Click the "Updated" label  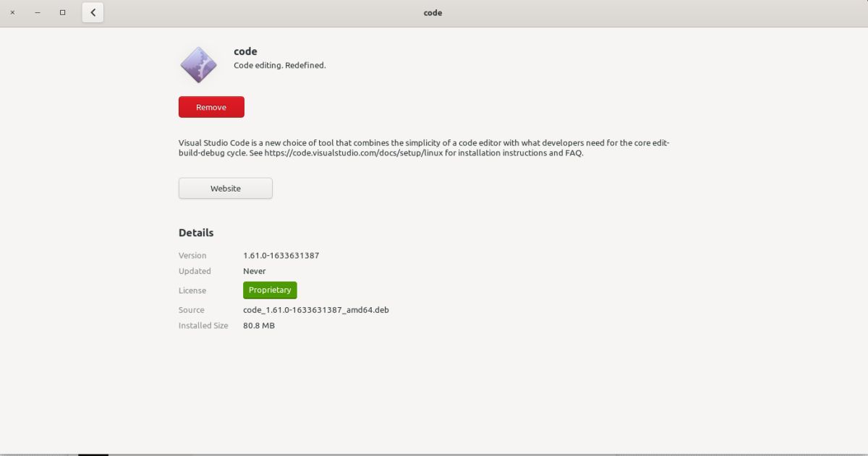[x=195, y=271]
